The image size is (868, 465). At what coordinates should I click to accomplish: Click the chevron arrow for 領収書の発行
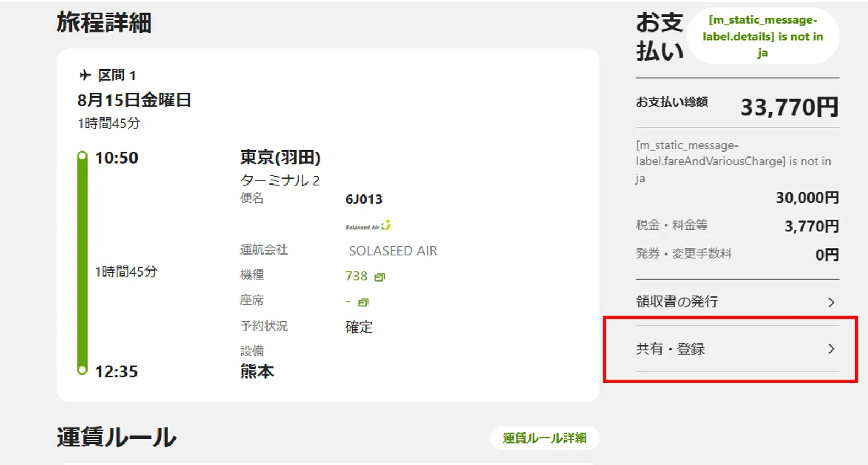point(831,302)
